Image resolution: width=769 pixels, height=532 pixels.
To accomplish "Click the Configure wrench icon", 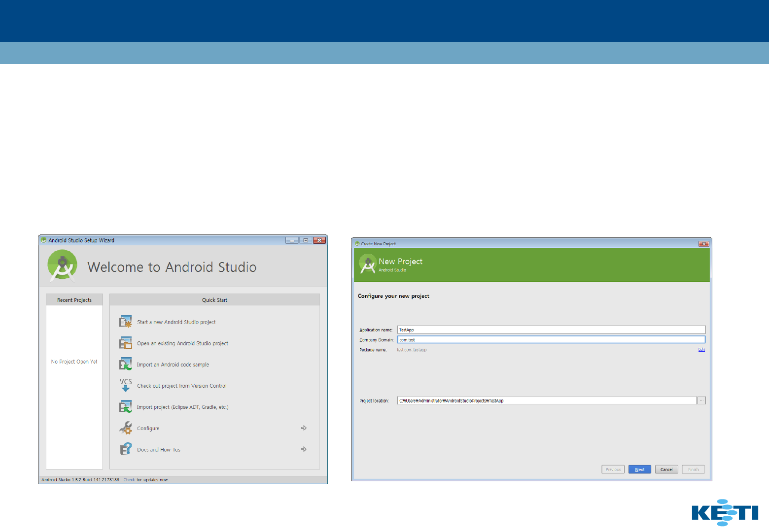I will pos(126,428).
